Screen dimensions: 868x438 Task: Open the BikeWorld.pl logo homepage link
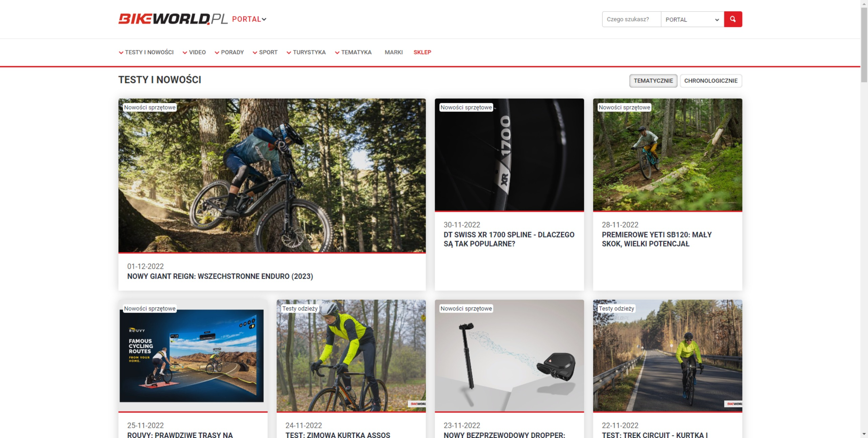coord(173,19)
